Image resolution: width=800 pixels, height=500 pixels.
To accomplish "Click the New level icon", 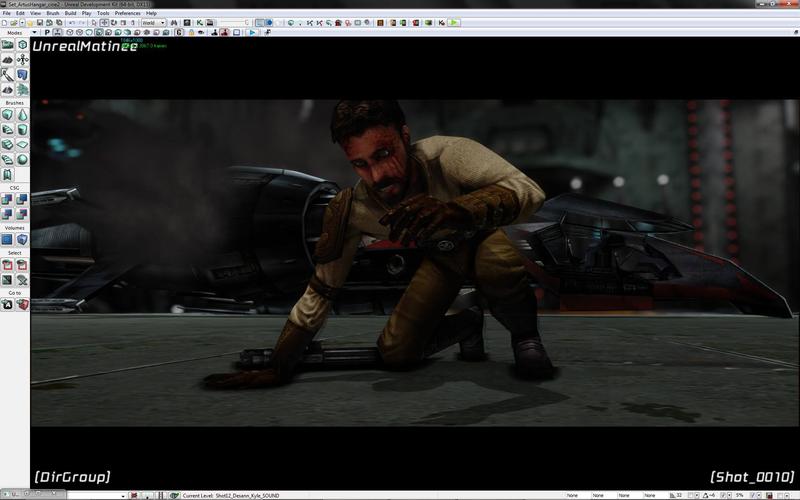I will pos(5,23).
